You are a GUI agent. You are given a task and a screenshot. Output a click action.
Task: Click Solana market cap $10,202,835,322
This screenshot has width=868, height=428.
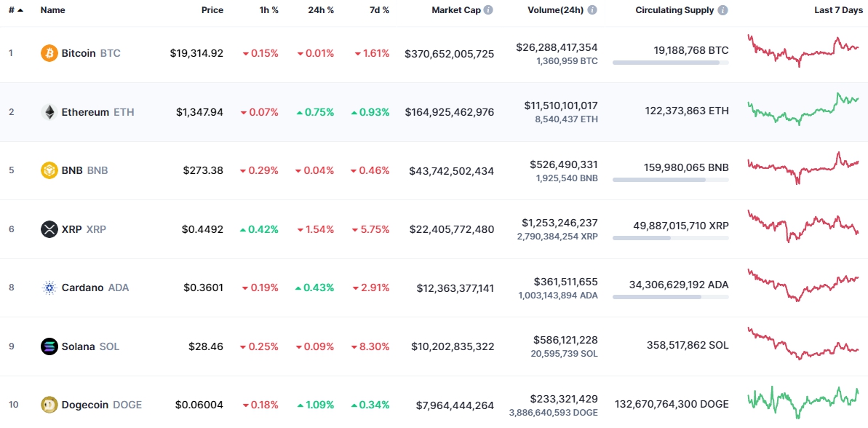pos(453,347)
